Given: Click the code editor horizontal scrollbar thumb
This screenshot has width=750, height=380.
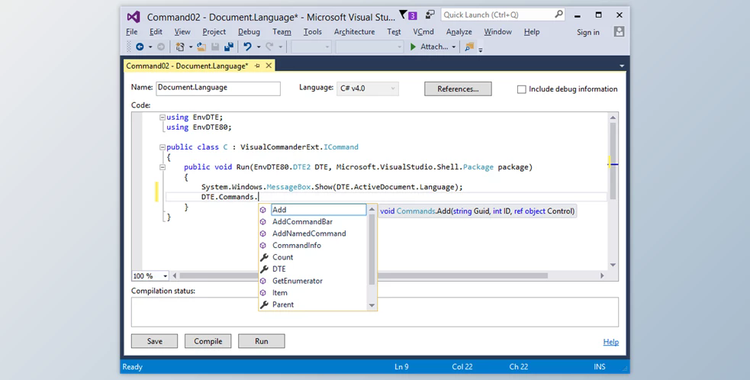Looking at the screenshot, I should [x=364, y=276].
